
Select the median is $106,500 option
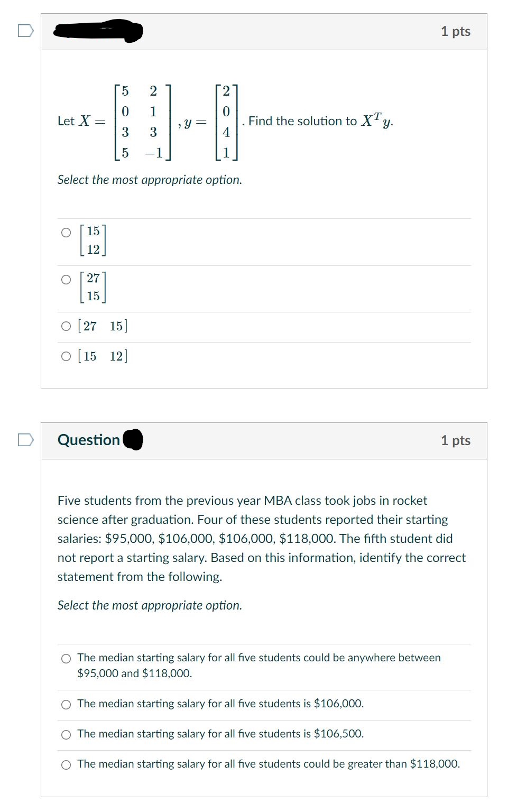[66, 734]
